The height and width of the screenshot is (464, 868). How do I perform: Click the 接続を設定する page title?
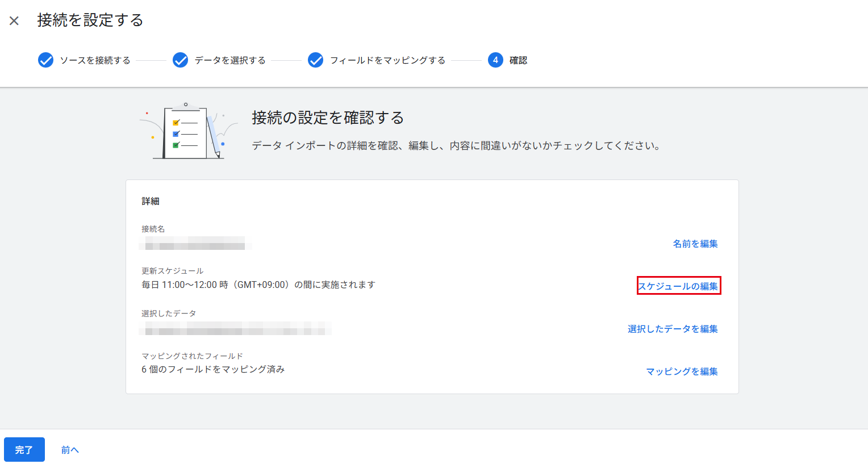90,20
